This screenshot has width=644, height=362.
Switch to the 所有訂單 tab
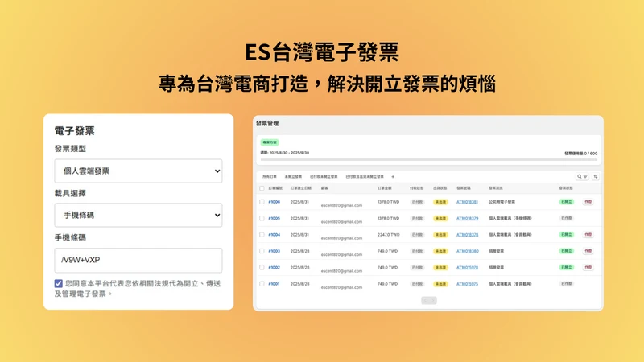click(x=270, y=177)
